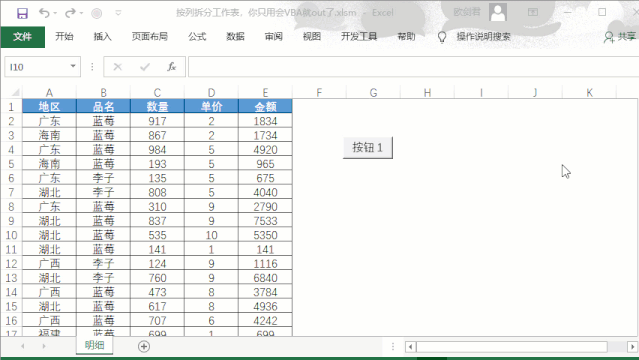Viewport: 639px width, 360px height.
Task: Click the add new sheet plus icon
Action: point(144,347)
